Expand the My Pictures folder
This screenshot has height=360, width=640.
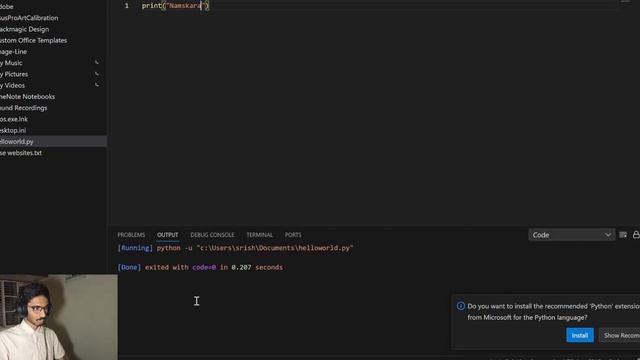point(53,74)
